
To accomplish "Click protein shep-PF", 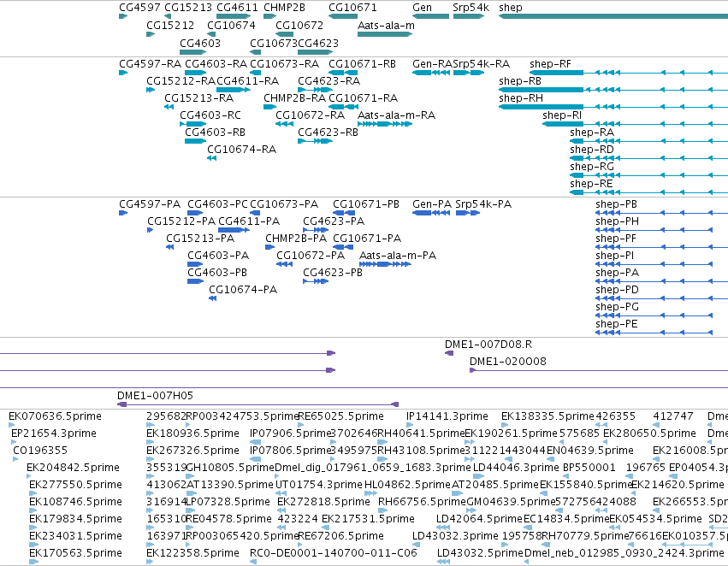I will [616, 239].
